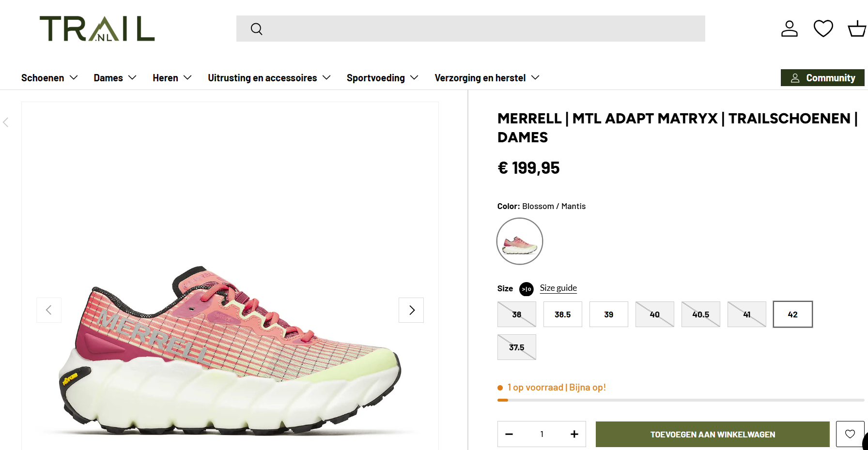Open the shopping cart icon
This screenshot has height=450, width=868.
click(855, 29)
